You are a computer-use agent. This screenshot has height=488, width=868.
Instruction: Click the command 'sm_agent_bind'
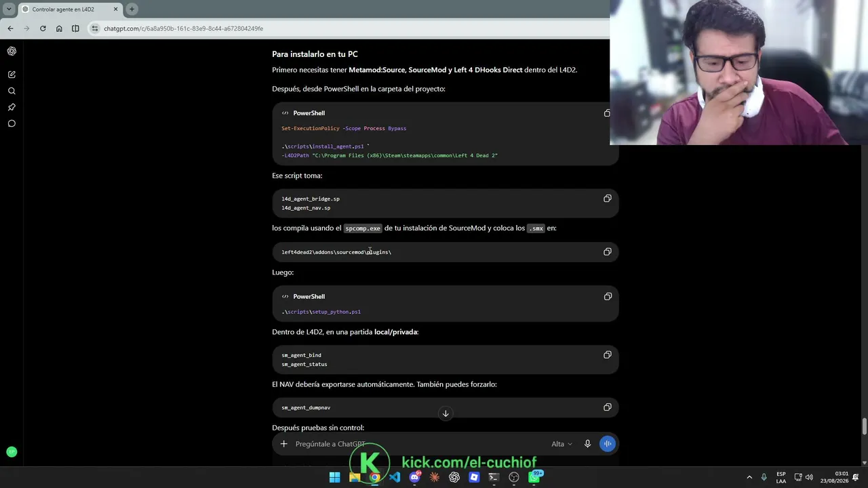pos(301,355)
